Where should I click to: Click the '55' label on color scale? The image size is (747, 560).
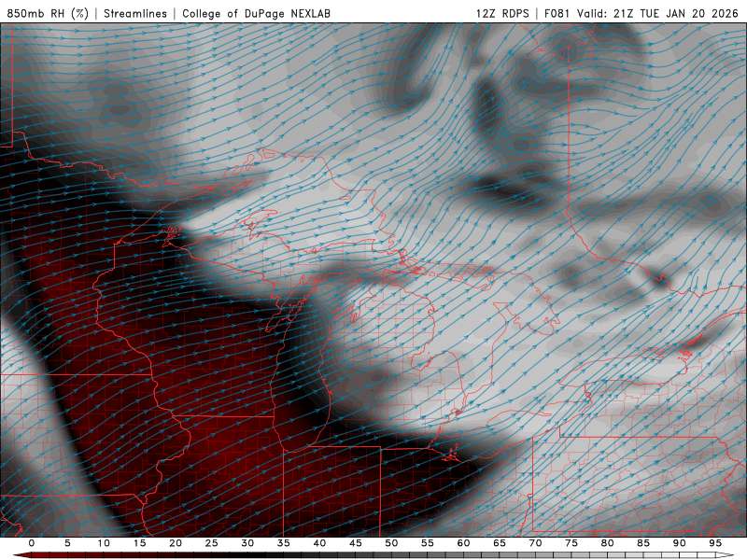click(428, 543)
